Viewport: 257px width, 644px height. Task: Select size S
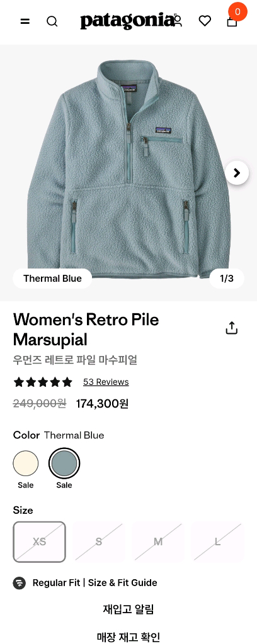[x=99, y=541]
